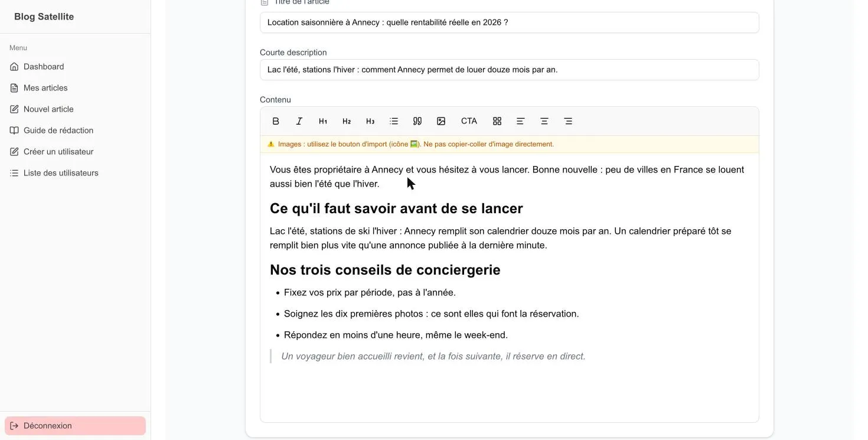Click the heading 'Ce qu'il faut savoir avant de se lancer'
The height and width of the screenshot is (440, 868).
pos(396,208)
